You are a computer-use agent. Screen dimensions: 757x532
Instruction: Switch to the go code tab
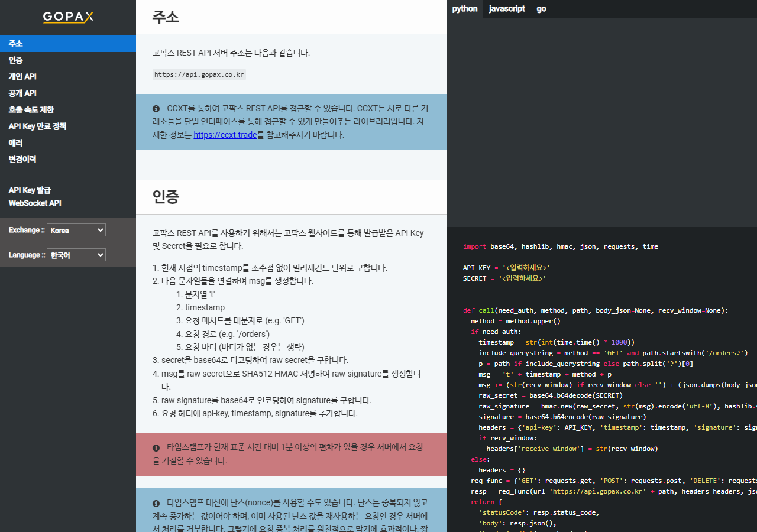click(542, 9)
